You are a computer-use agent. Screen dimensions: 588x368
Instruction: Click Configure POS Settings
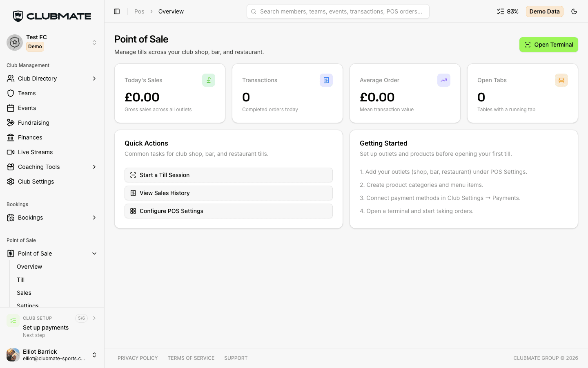click(x=229, y=211)
